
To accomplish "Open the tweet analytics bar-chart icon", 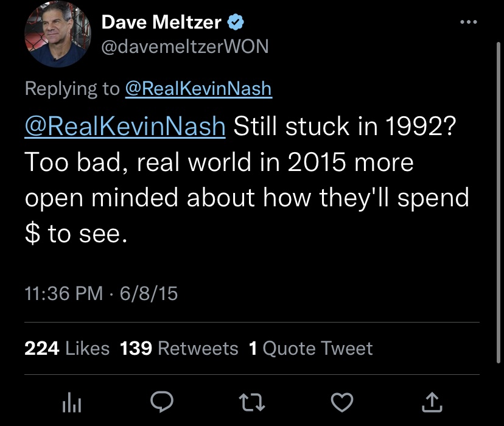I will (x=72, y=402).
